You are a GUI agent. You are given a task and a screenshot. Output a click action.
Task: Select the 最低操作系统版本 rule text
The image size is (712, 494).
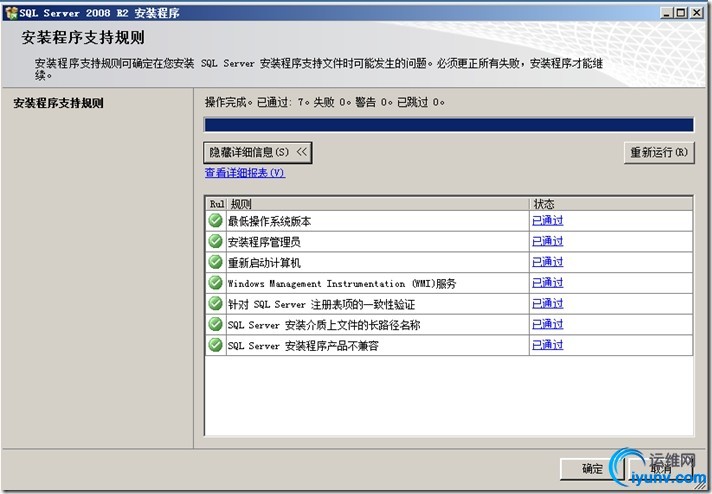click(270, 222)
